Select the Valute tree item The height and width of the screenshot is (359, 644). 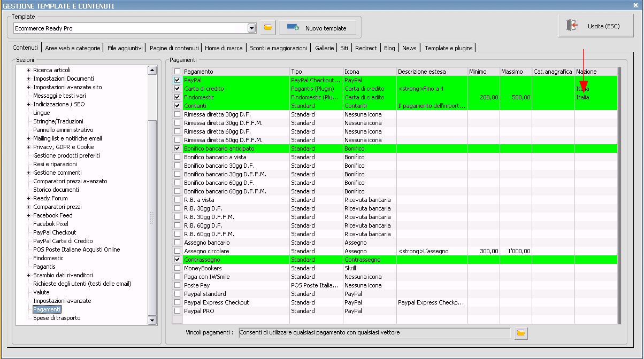pos(41,292)
